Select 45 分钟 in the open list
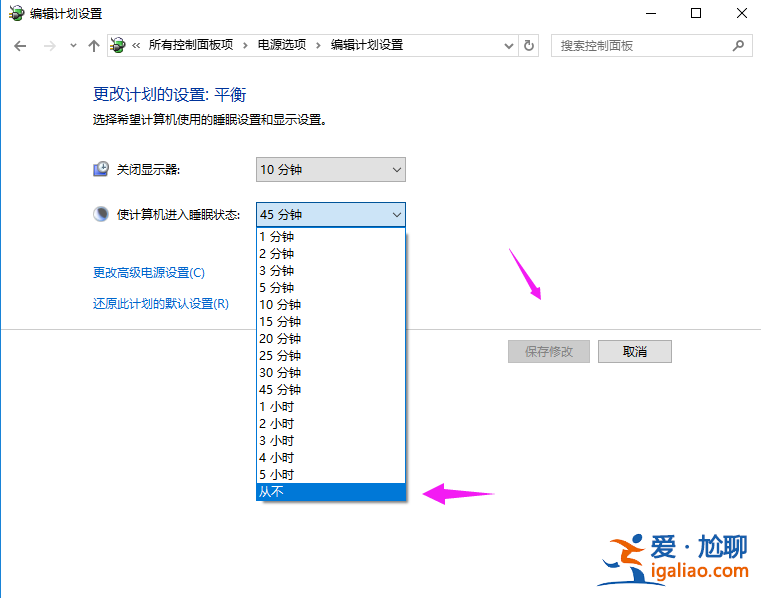 [331, 389]
